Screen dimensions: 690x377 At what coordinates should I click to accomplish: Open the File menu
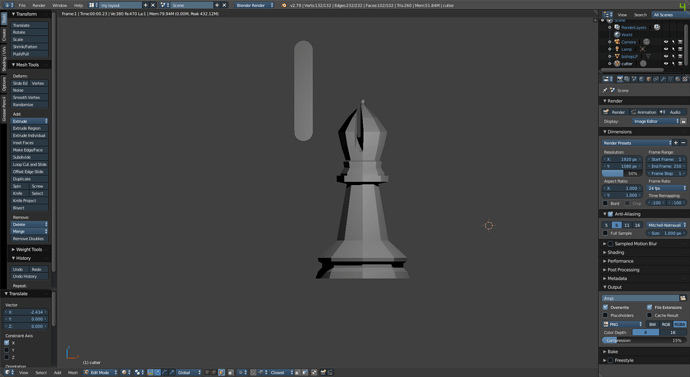(x=22, y=5)
